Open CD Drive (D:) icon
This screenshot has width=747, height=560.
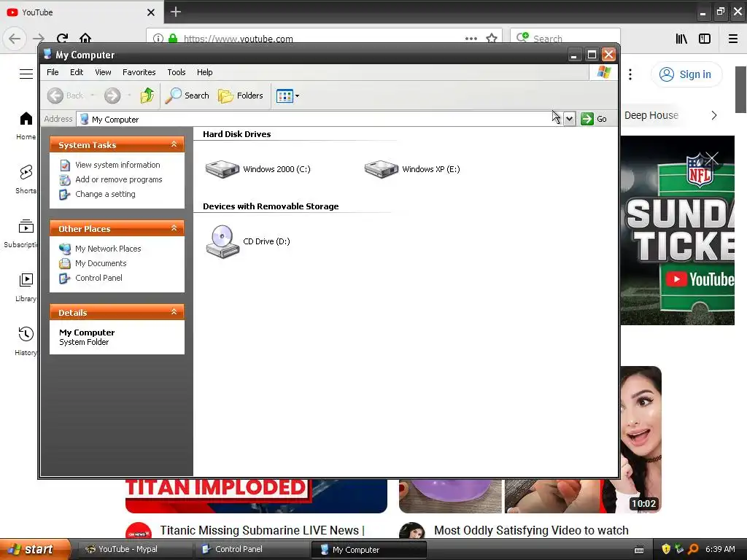click(x=222, y=241)
